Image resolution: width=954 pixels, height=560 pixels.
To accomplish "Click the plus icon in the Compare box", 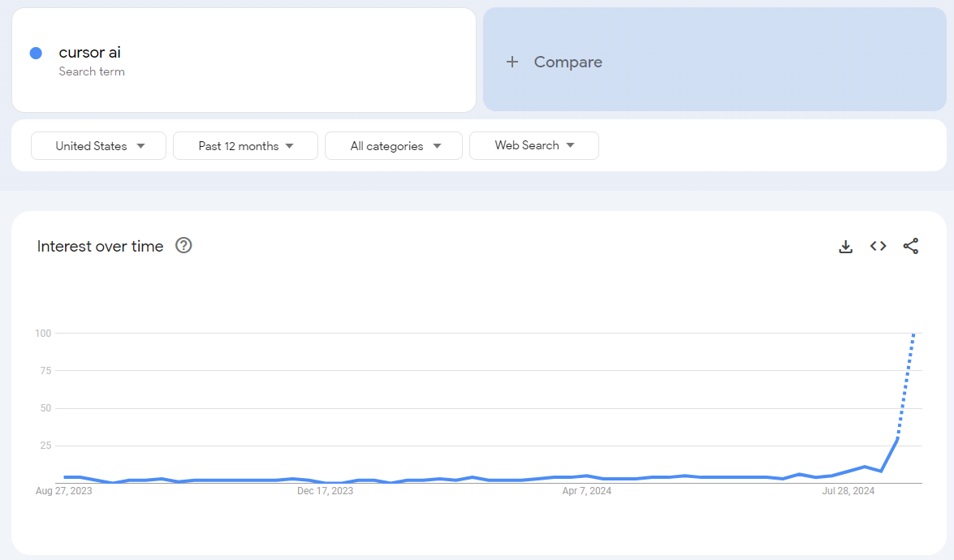I will click(512, 62).
